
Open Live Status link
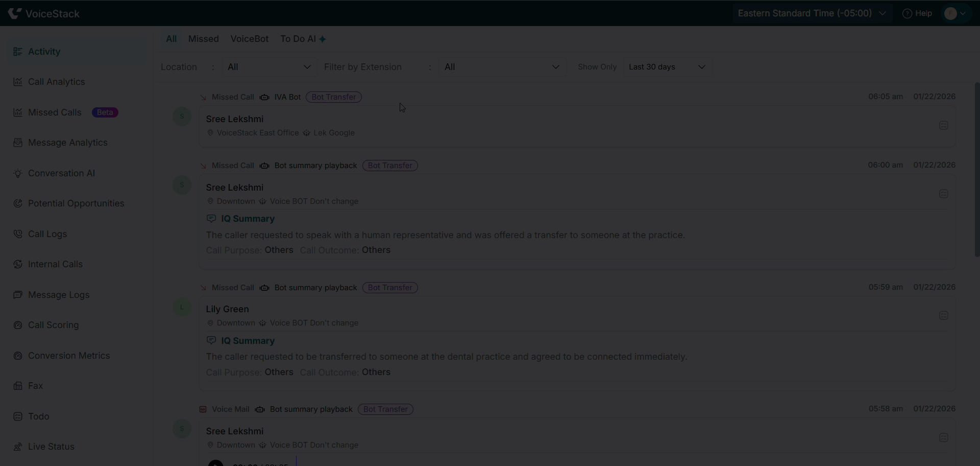click(x=51, y=447)
